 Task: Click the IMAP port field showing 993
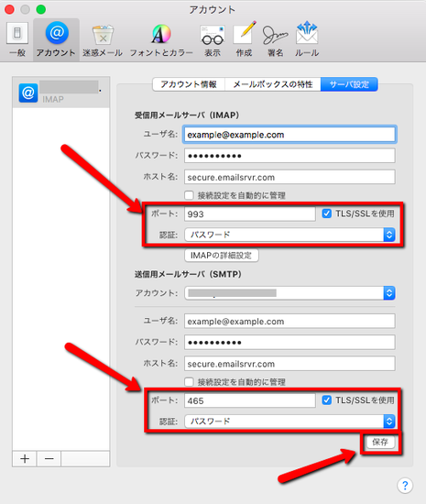(249, 214)
